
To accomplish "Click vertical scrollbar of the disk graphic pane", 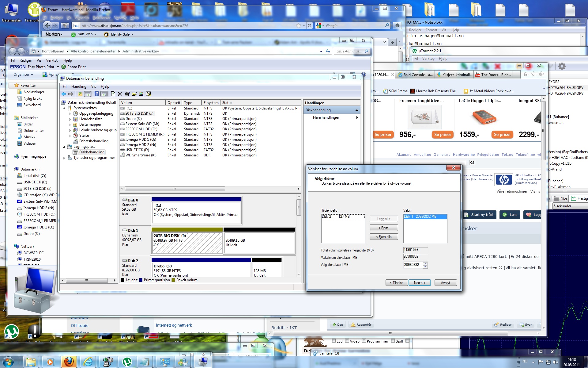I will [299, 207].
